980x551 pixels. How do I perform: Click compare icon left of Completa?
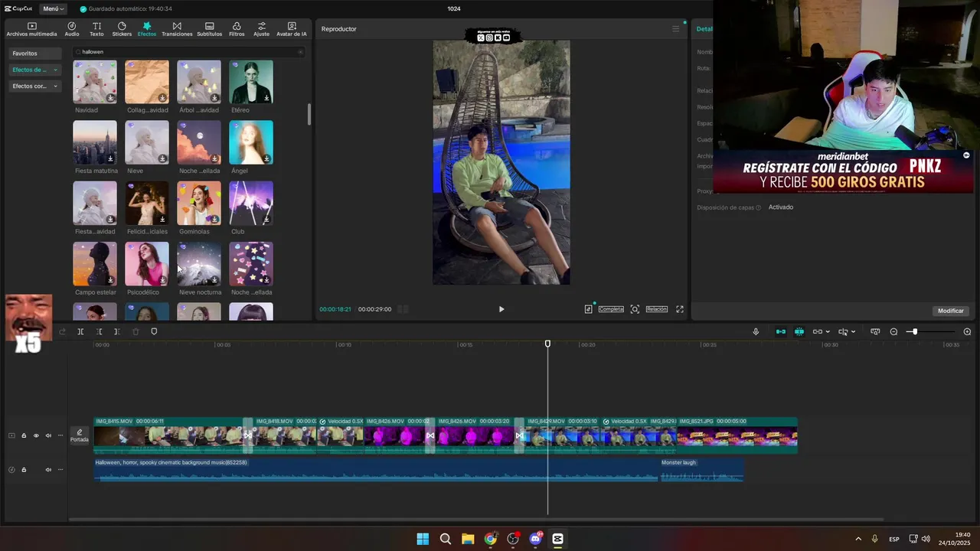[x=588, y=309]
